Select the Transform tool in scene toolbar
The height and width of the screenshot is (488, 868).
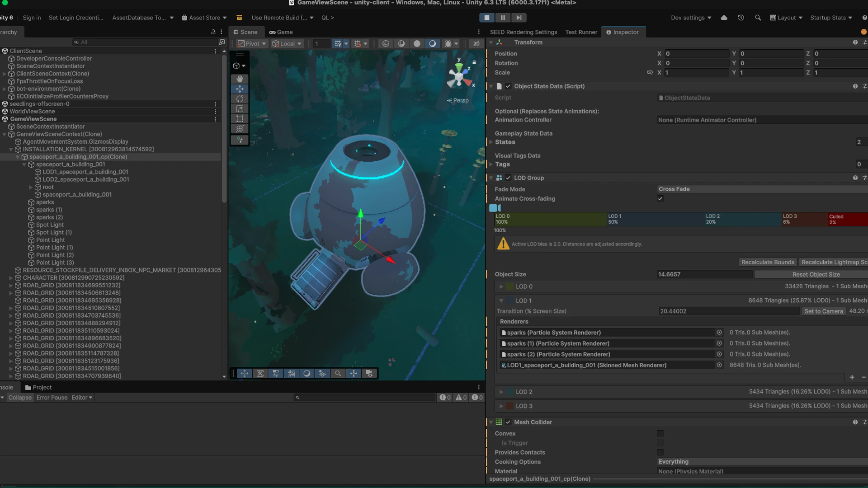point(240,129)
